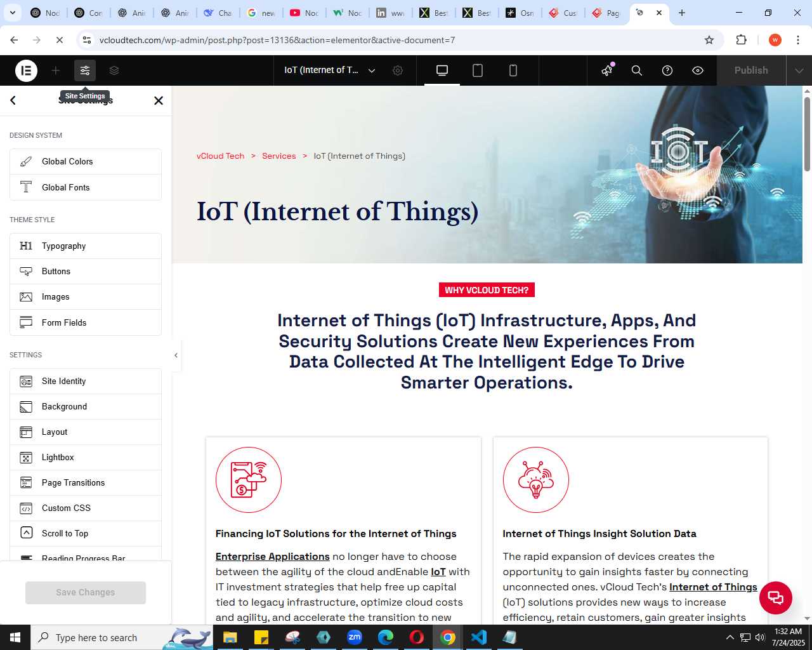Open the What's New megaphone icon
Screen dimensions: 812x650
click(607, 70)
